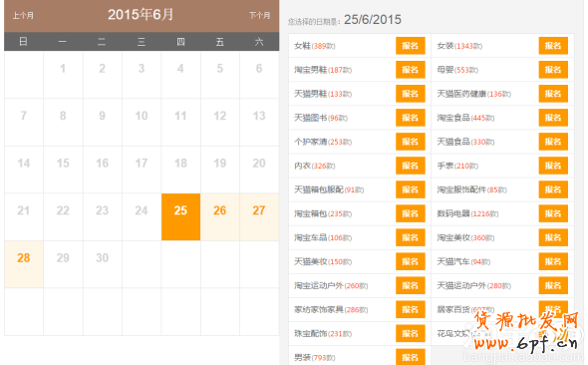Click 报名 next to 淘宝车品
The width and height of the screenshot is (588, 365).
click(411, 237)
